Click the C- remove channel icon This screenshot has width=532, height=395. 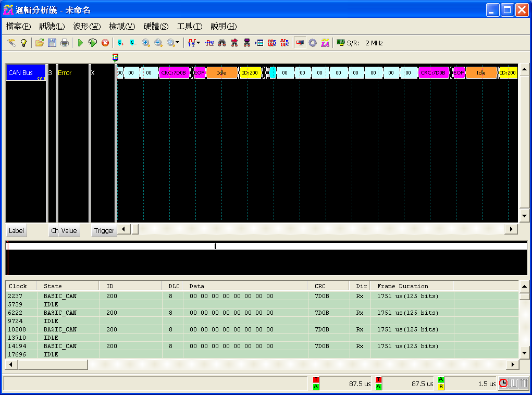coord(133,43)
